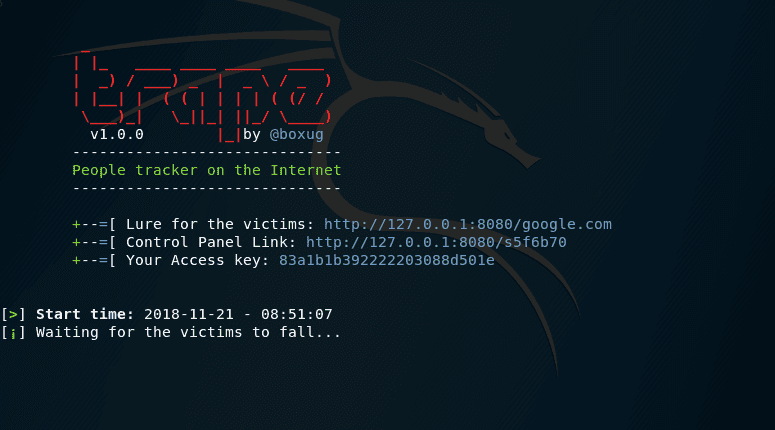Click the @boxug author handle
775x430 pixels.
tap(297, 134)
